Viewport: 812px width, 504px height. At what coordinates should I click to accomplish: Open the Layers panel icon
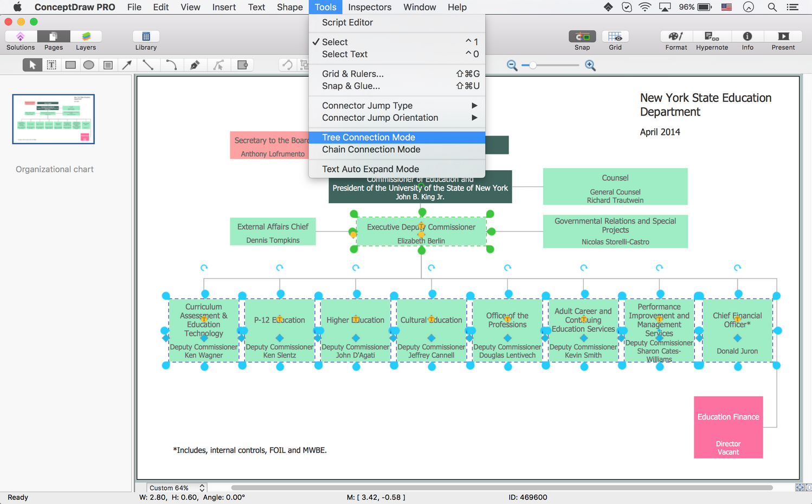click(x=86, y=36)
